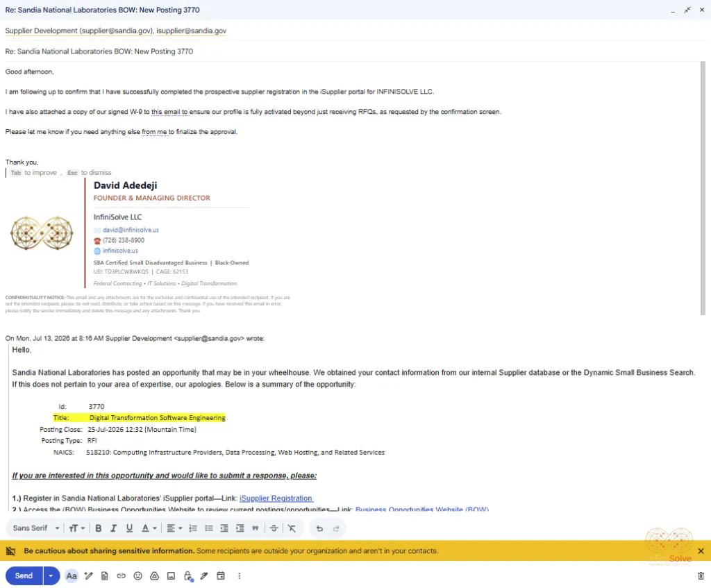Click the calendar scheduling icon
The height and width of the screenshot is (588, 711).
(x=221, y=576)
